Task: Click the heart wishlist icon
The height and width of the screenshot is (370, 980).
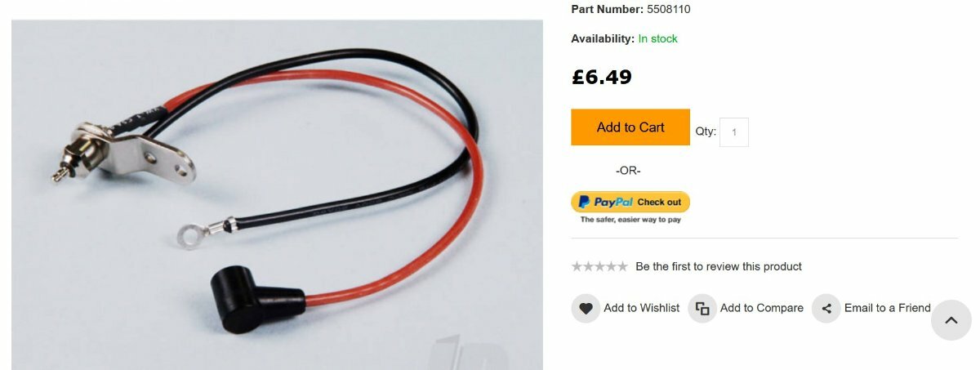Action: tap(586, 308)
